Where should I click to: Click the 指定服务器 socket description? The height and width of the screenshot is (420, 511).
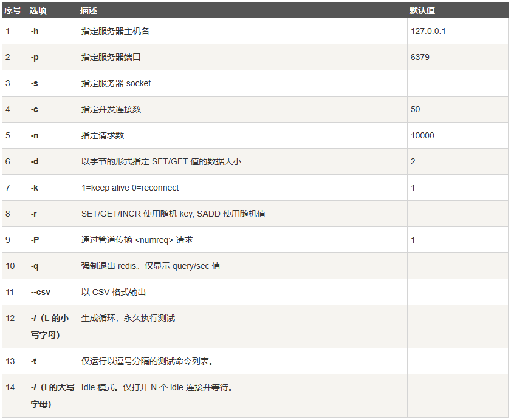pos(116,83)
